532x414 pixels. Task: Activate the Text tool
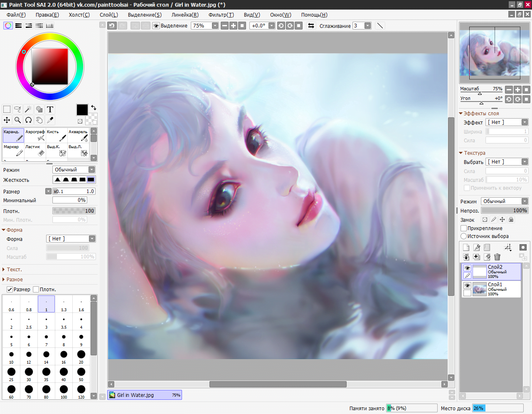coord(49,109)
